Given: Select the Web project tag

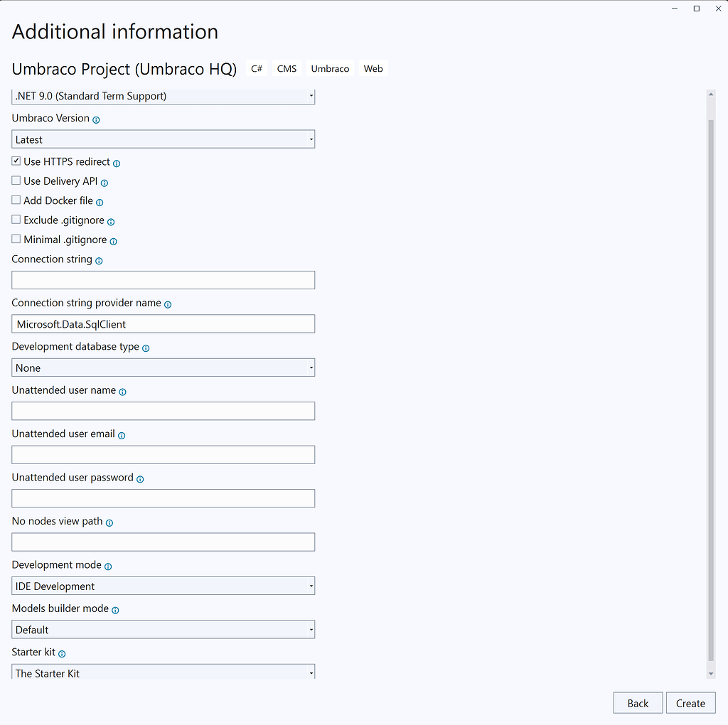Looking at the screenshot, I should pyautogui.click(x=373, y=68).
